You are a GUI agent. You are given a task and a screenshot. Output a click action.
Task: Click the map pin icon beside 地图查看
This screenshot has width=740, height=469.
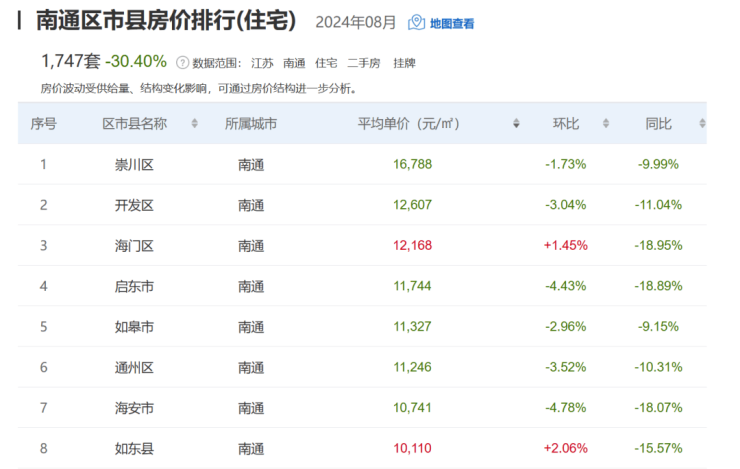[x=416, y=23]
